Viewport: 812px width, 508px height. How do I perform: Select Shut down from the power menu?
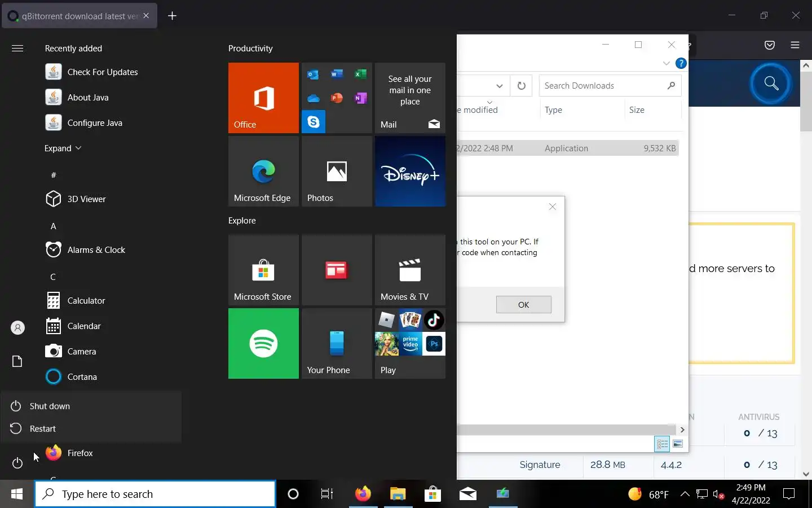pyautogui.click(x=91, y=406)
